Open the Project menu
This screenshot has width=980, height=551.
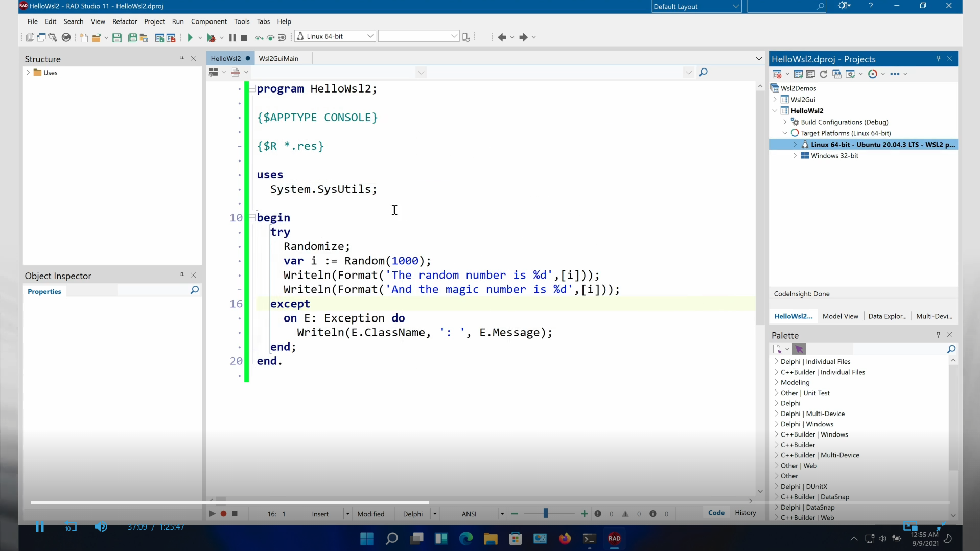[x=154, y=21]
